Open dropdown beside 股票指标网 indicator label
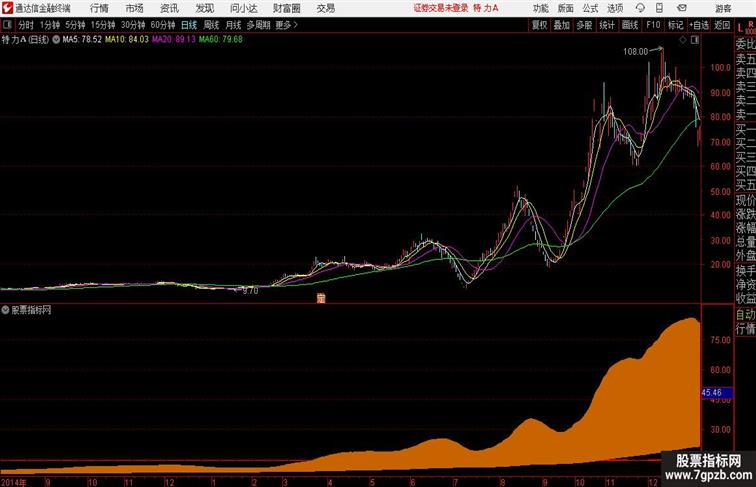This screenshot has height=487, width=756. point(5,310)
